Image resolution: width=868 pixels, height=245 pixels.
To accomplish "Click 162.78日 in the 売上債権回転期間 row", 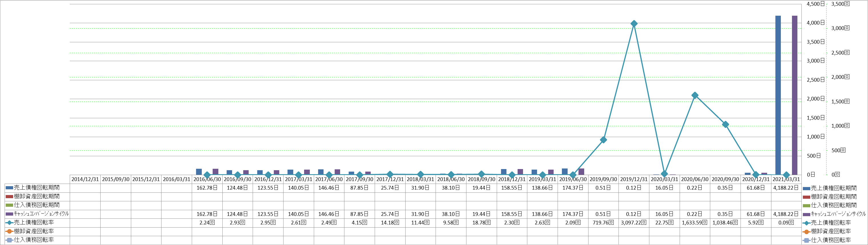I will pyautogui.click(x=207, y=188).
